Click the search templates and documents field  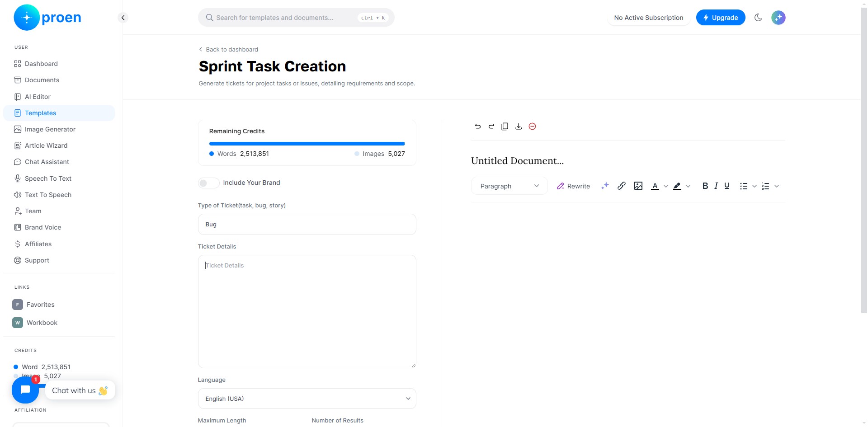tap(296, 18)
